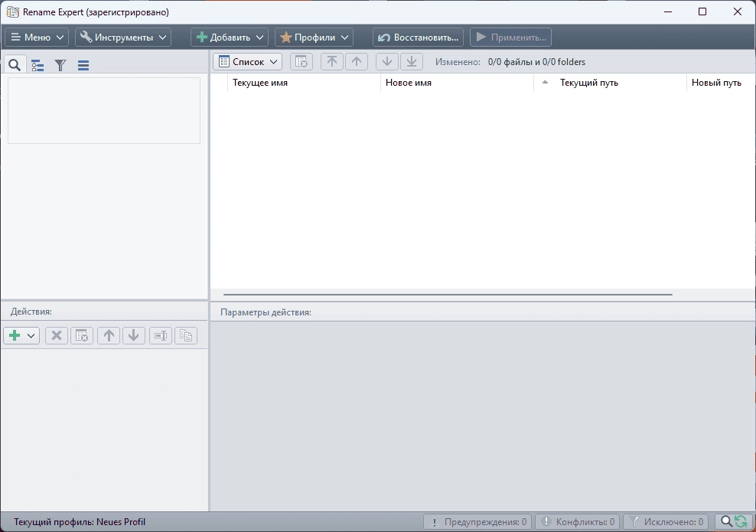The height and width of the screenshot is (532, 756).
Task: Click the move action up arrow
Action: click(109, 335)
